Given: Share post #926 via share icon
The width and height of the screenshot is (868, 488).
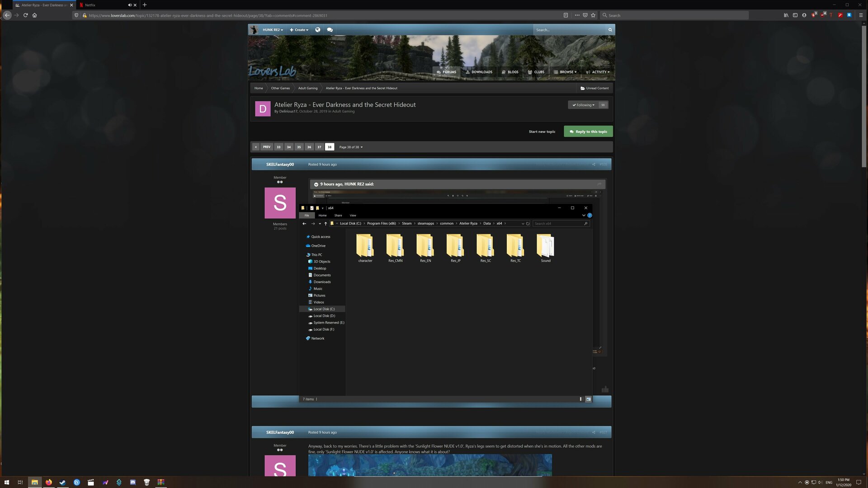Looking at the screenshot, I should 593,164.
